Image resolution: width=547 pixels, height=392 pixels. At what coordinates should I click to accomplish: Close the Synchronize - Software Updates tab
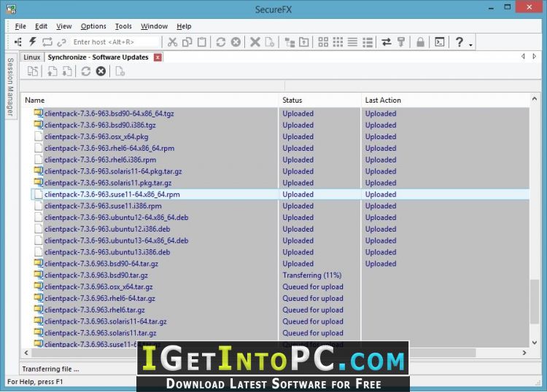(x=158, y=57)
